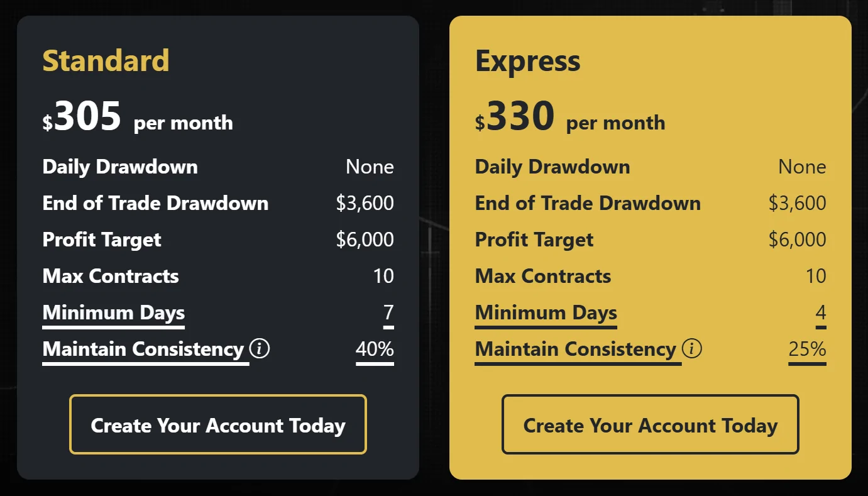Click the Standard plan heading

click(106, 61)
